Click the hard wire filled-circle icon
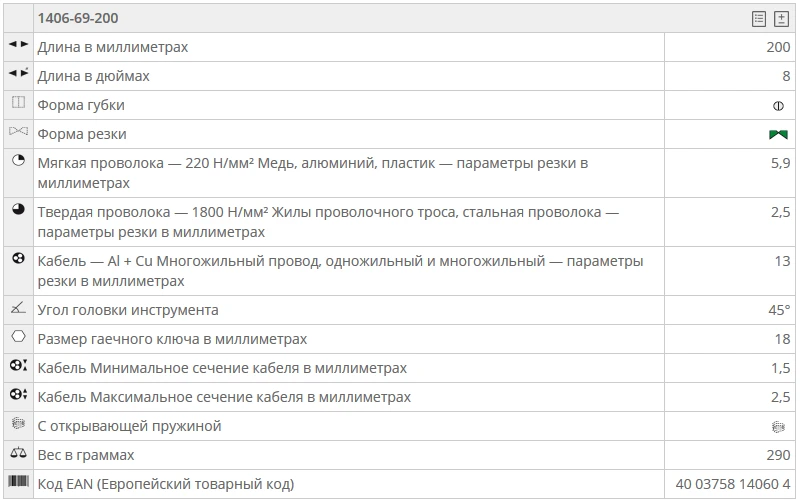This screenshot has height=504, width=800. 18,210
